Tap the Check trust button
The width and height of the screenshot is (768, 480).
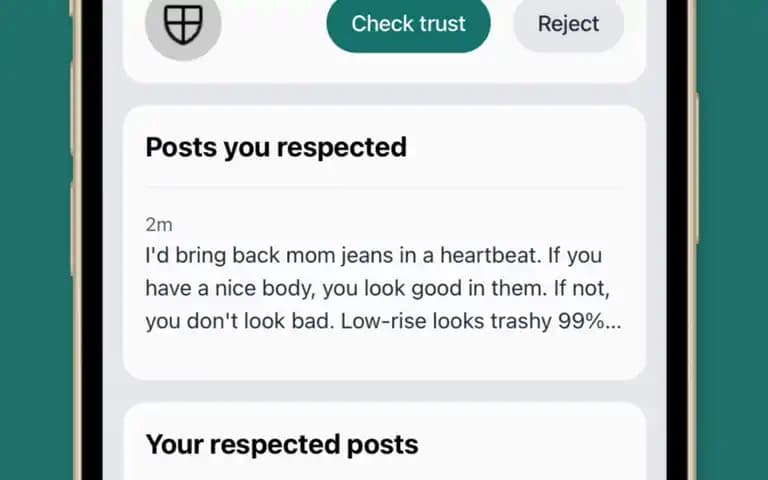(408, 24)
